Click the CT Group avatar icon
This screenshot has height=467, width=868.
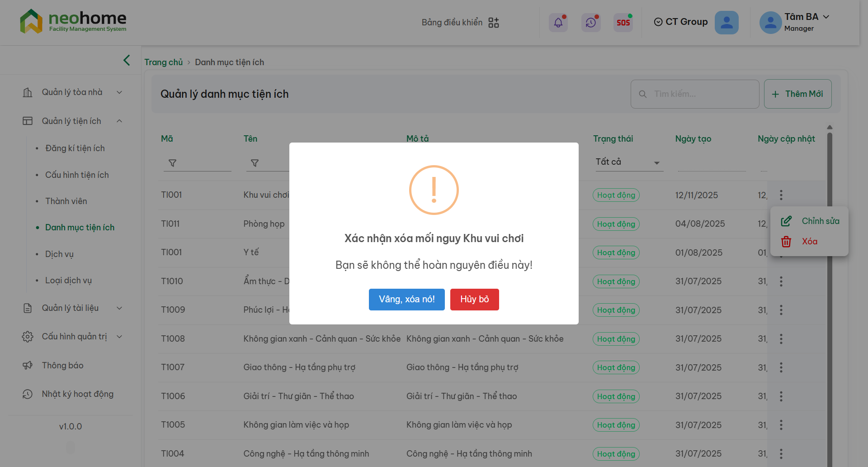726,23
